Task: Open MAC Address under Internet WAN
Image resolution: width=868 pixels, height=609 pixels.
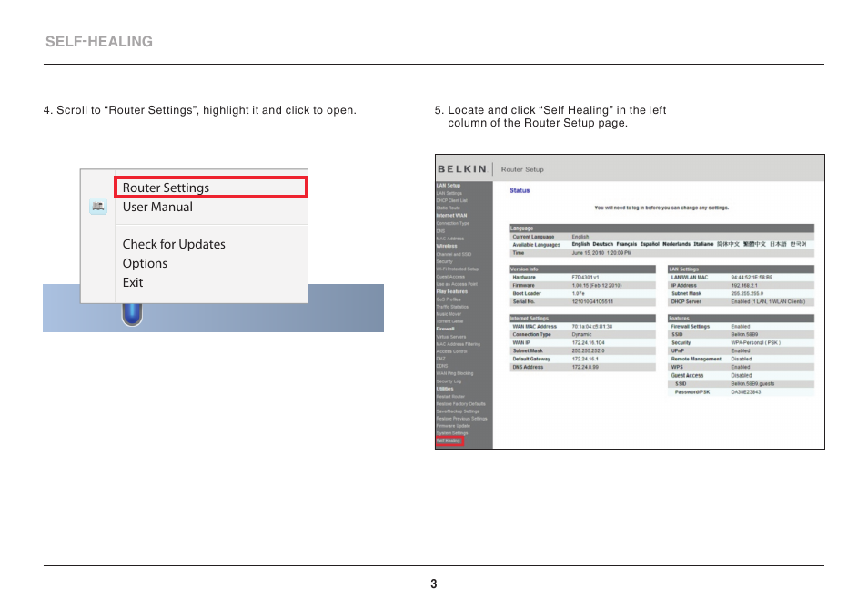Action: [x=450, y=239]
